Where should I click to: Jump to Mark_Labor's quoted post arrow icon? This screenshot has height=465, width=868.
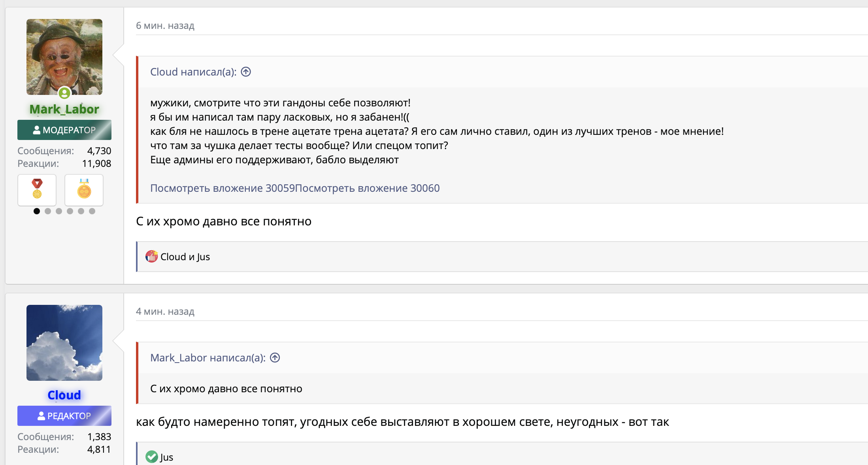(x=275, y=358)
